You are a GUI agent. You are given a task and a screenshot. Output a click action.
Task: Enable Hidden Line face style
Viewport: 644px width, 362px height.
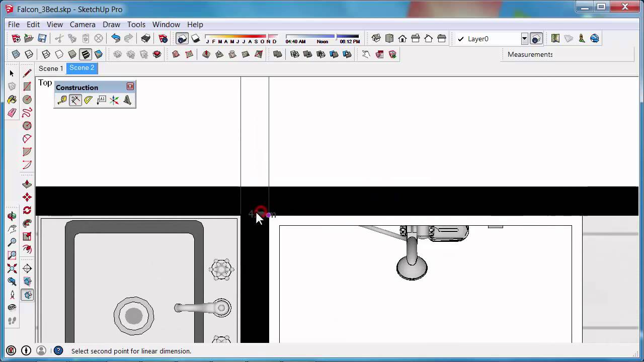59,54
